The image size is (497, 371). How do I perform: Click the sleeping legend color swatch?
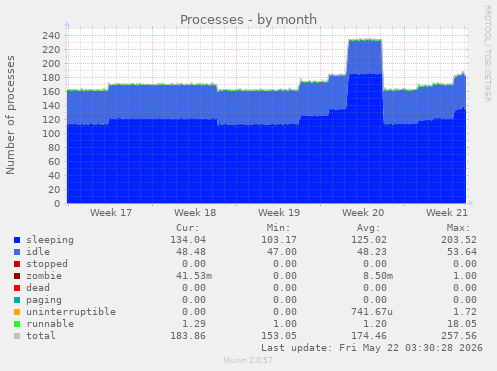17,240
